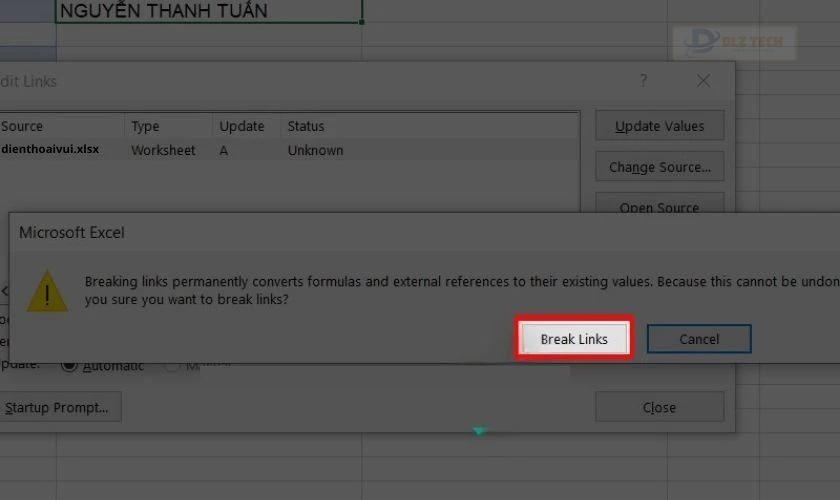Click the Source column header

coord(62,126)
